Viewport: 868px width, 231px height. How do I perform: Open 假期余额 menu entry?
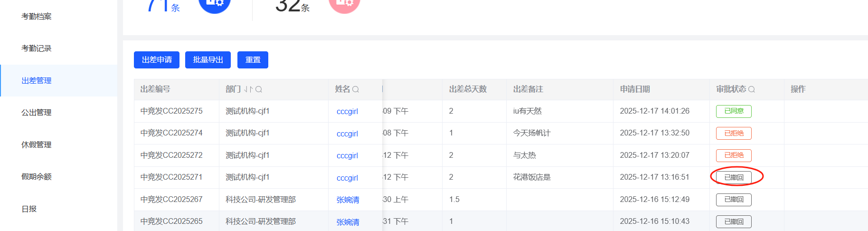tap(37, 176)
